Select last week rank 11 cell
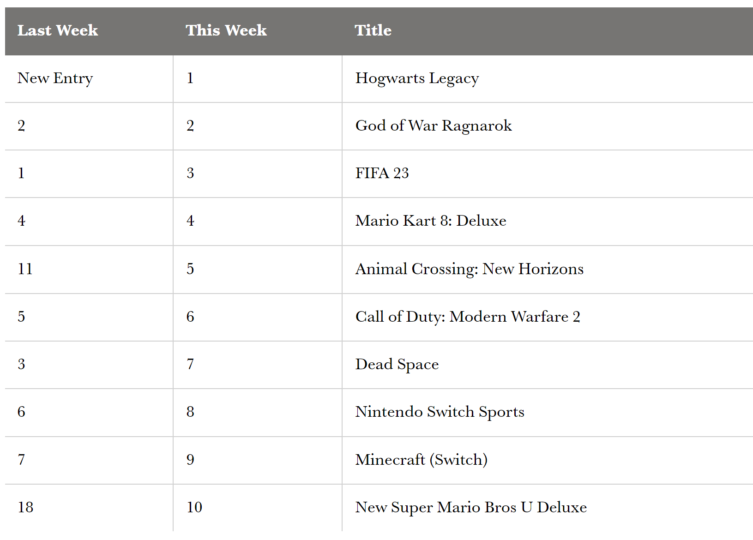The image size is (753, 540). (x=25, y=269)
